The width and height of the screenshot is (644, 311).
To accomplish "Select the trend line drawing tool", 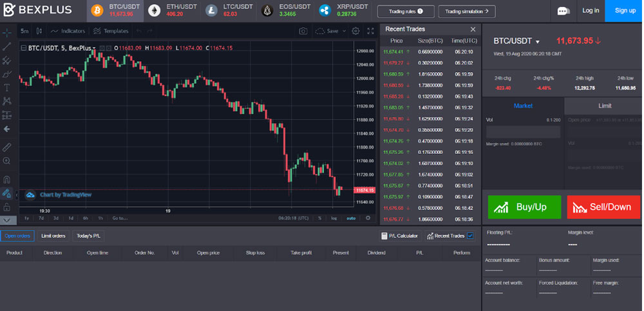I will coord(6,46).
